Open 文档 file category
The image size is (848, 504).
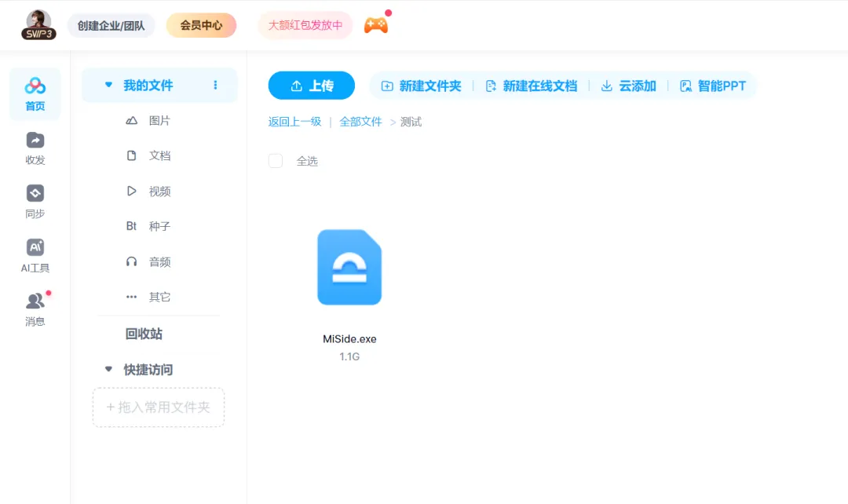pyautogui.click(x=159, y=155)
